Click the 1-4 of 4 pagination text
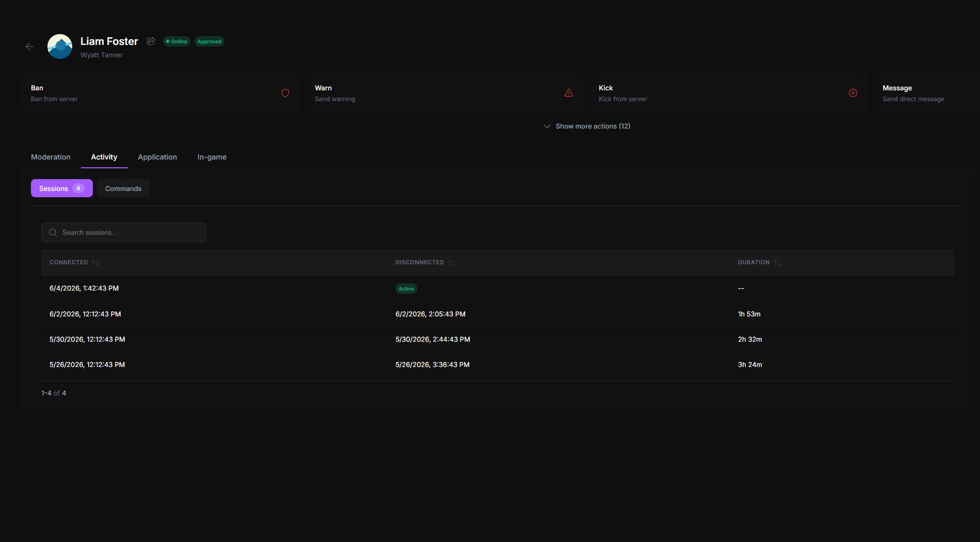980x542 pixels. tap(54, 393)
